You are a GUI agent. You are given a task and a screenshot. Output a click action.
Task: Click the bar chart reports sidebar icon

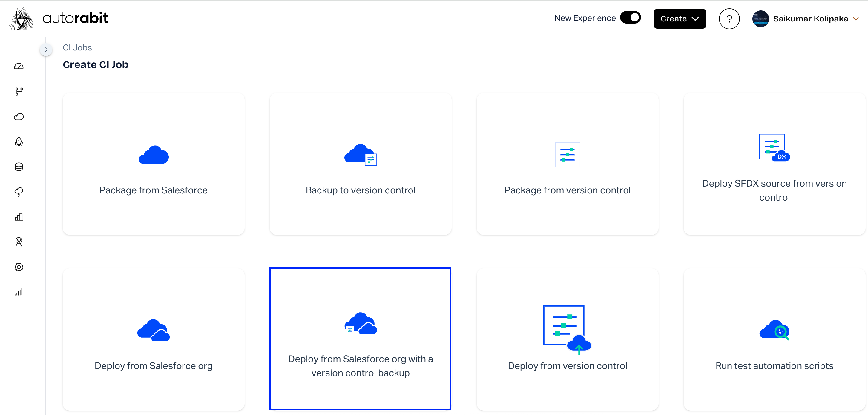click(x=19, y=216)
